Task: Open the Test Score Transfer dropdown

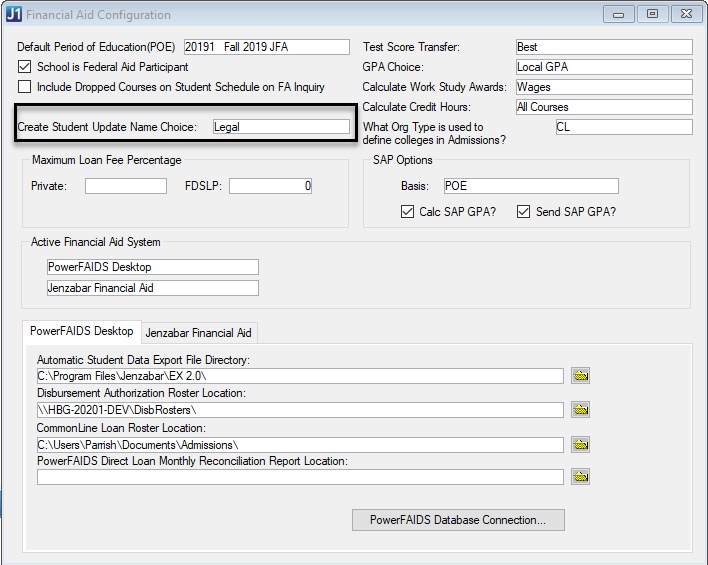Action: 603,47
